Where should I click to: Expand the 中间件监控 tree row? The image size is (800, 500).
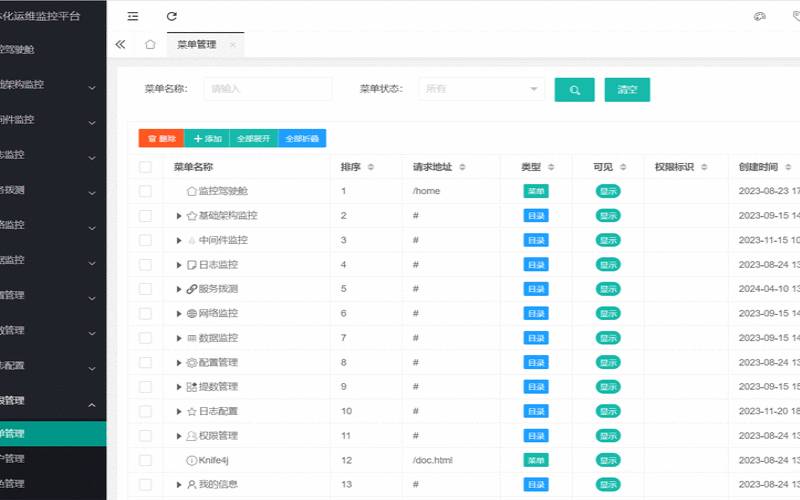(179, 240)
